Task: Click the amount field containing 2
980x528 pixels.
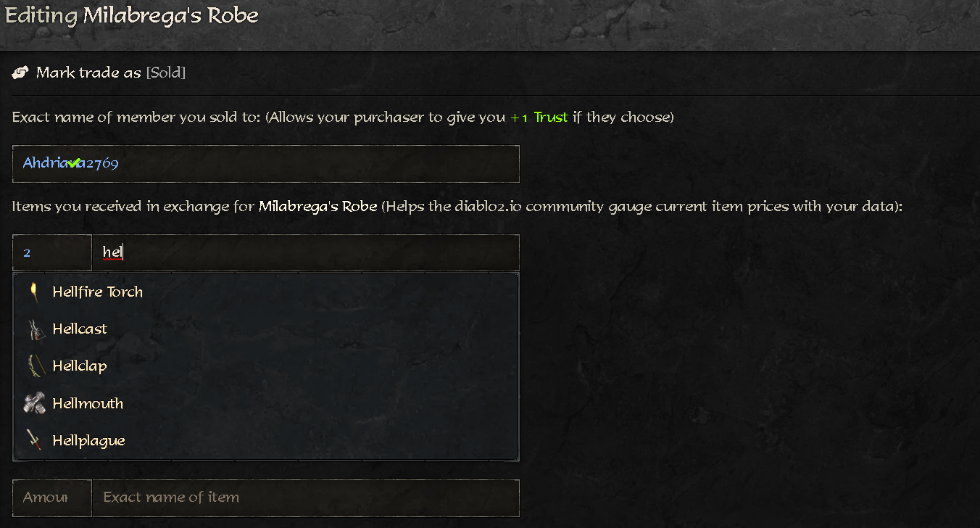Action: (52, 252)
